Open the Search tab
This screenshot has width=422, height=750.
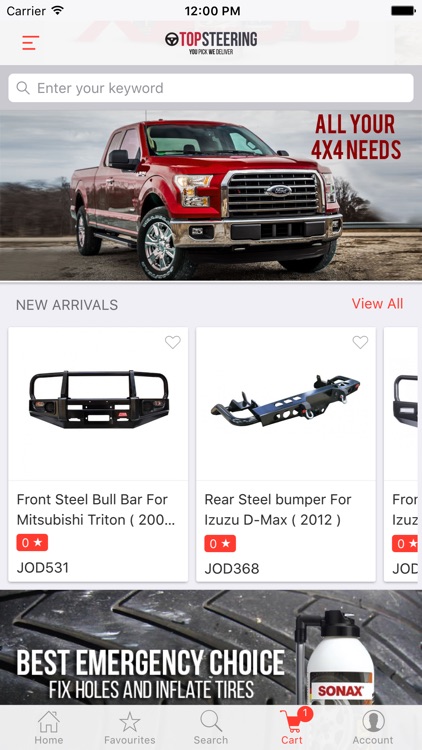point(211,728)
